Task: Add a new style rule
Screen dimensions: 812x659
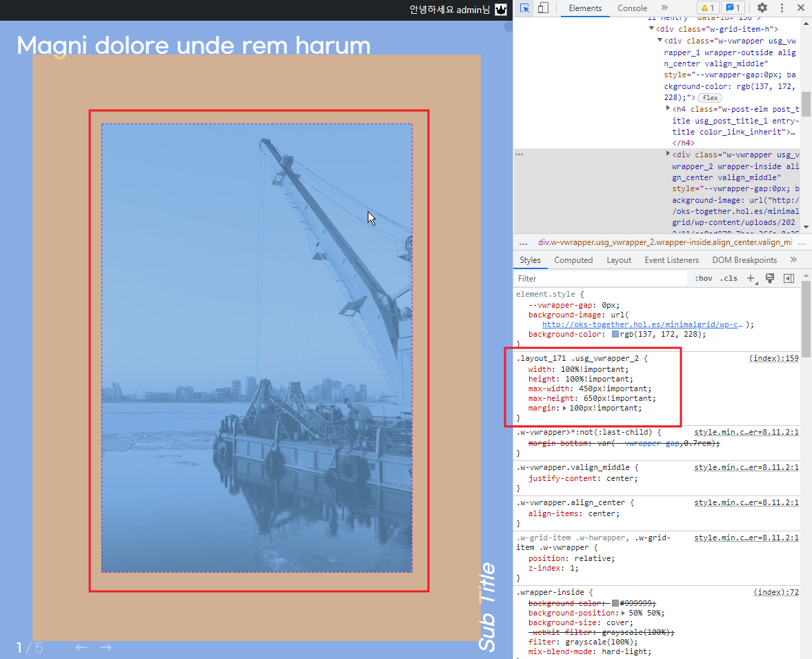Action: coord(751,278)
